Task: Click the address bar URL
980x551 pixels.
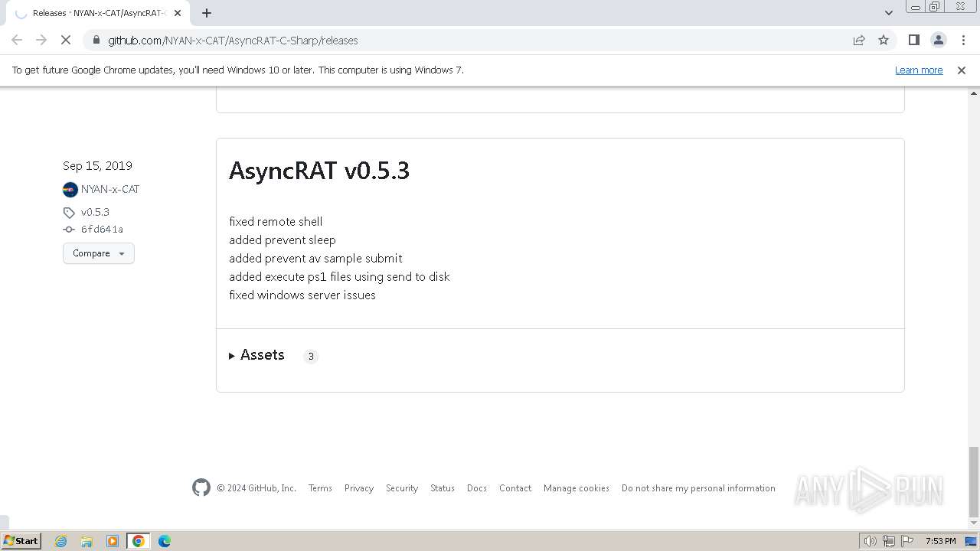Action: pos(233,41)
